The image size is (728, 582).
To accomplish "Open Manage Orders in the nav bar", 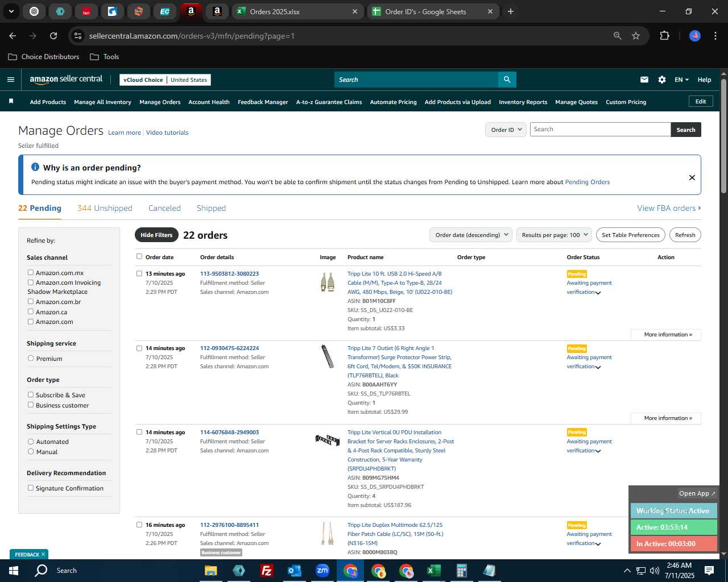I will 160,102.
